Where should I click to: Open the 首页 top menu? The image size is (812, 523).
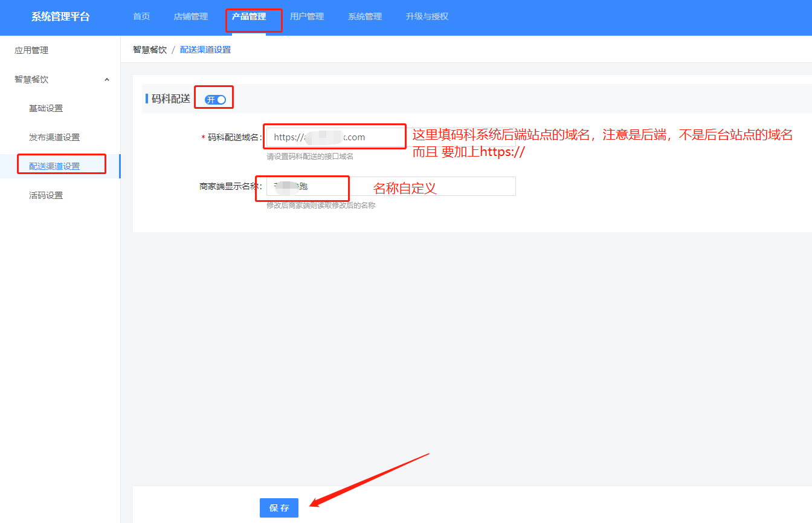(141, 17)
